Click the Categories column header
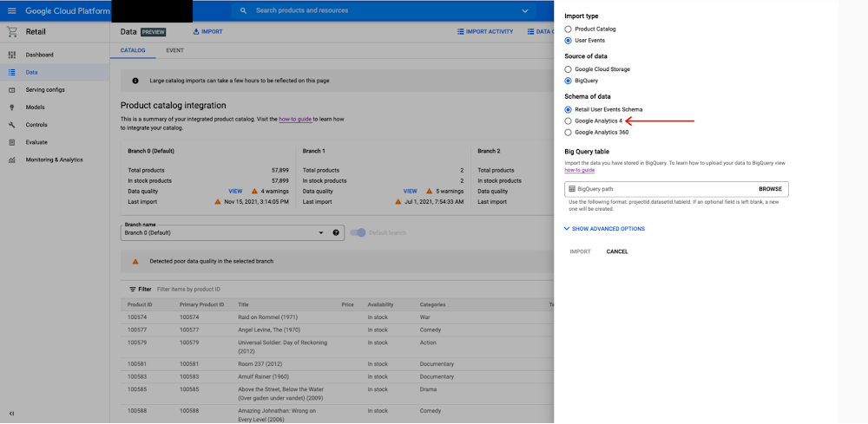This screenshot has width=868, height=424. 432,304
